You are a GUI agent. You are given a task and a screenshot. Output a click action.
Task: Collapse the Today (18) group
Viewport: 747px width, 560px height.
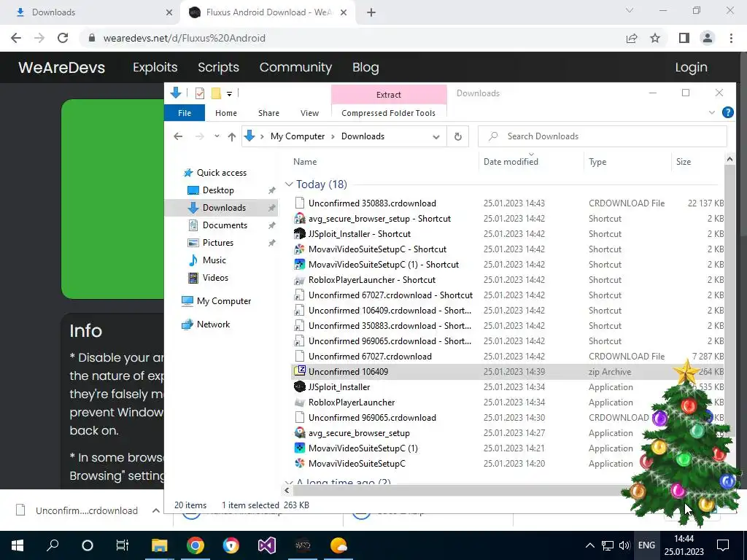point(289,184)
